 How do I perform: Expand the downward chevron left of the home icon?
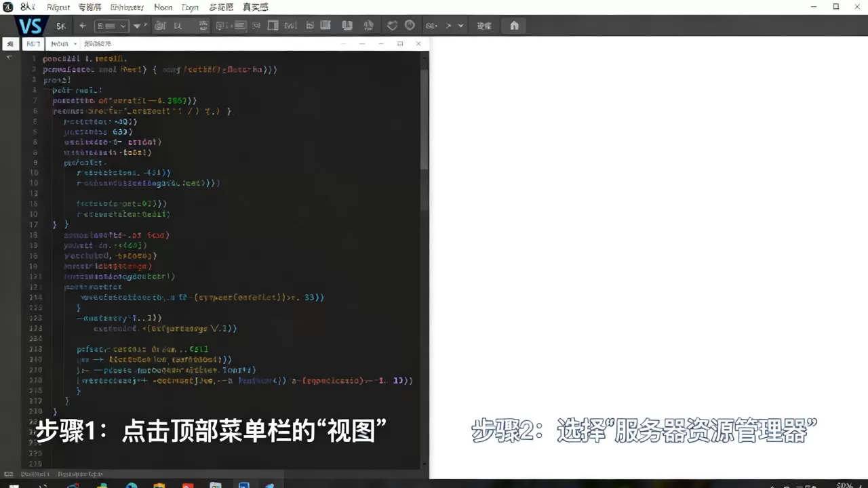pyautogui.click(x=461, y=26)
